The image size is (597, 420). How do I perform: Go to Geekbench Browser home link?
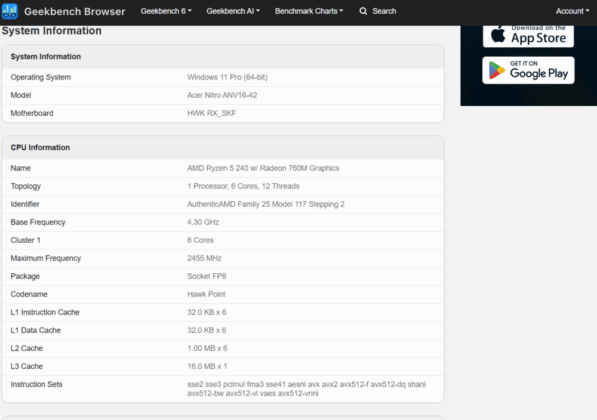[75, 11]
